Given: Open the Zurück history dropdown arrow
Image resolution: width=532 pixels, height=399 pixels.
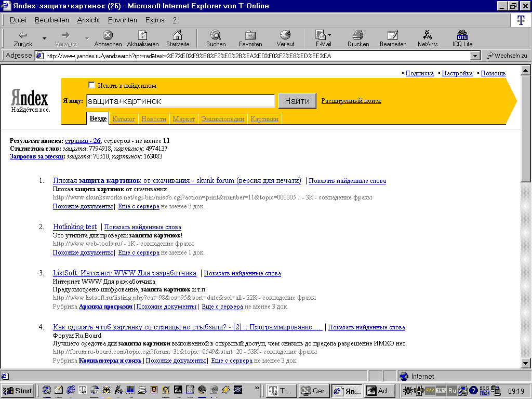Looking at the screenshot, I should [44, 38].
